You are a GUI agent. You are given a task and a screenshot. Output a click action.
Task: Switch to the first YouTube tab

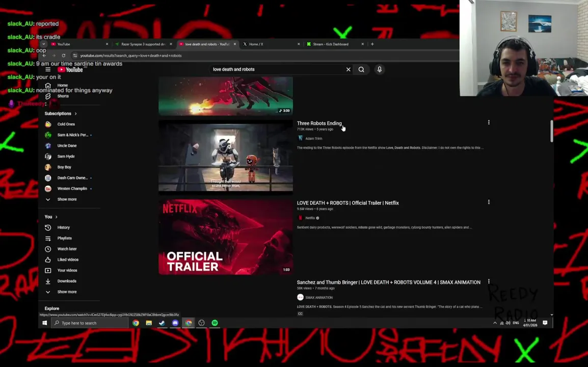click(x=79, y=44)
